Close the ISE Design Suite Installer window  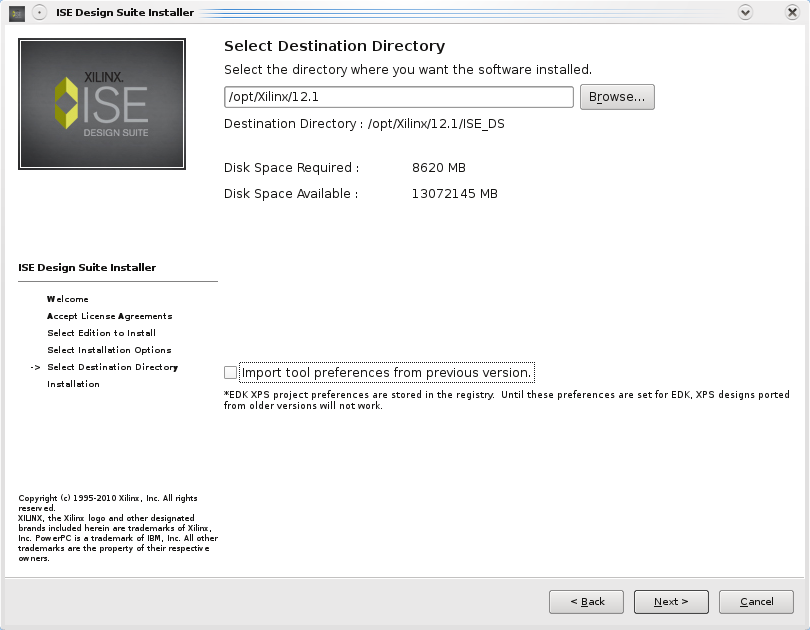click(x=792, y=12)
